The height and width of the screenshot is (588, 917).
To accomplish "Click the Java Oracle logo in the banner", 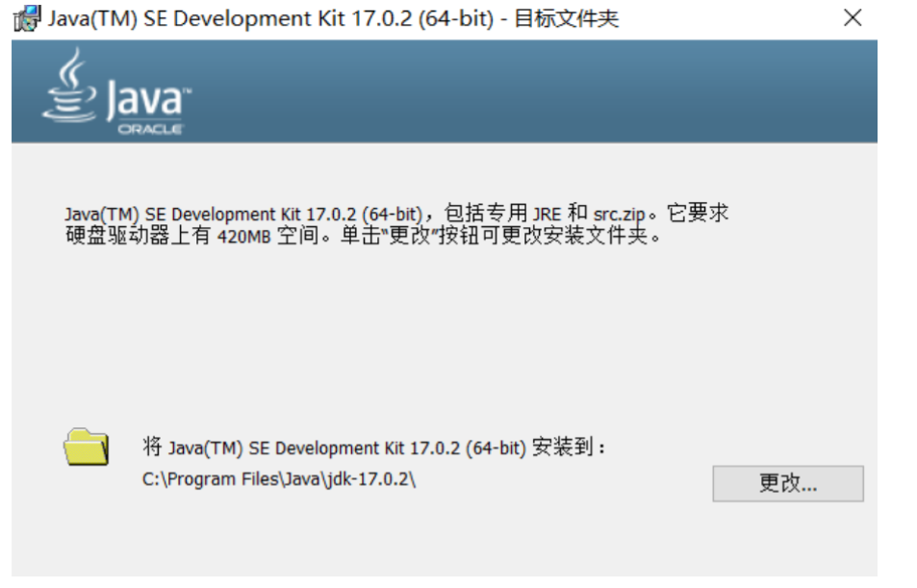I will tap(116, 91).
